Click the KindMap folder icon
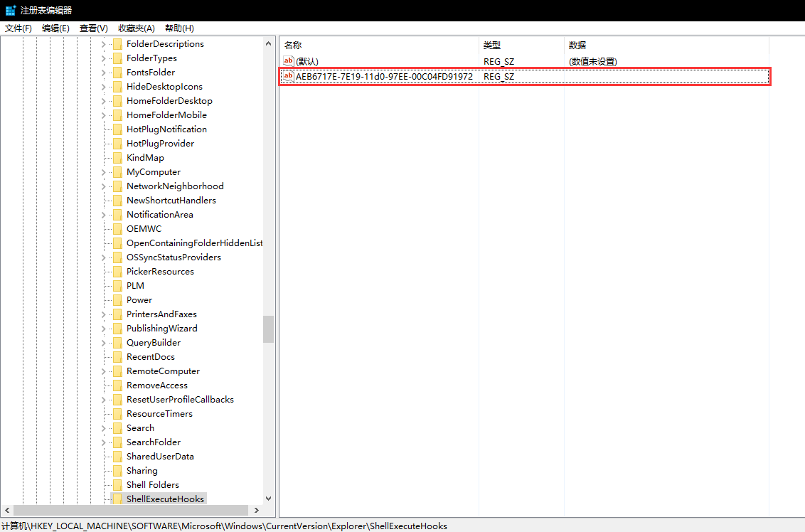The image size is (805, 532). 117,158
